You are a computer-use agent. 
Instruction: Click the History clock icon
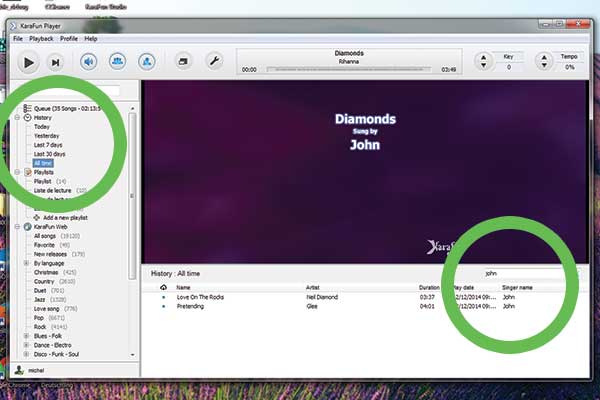coord(27,118)
